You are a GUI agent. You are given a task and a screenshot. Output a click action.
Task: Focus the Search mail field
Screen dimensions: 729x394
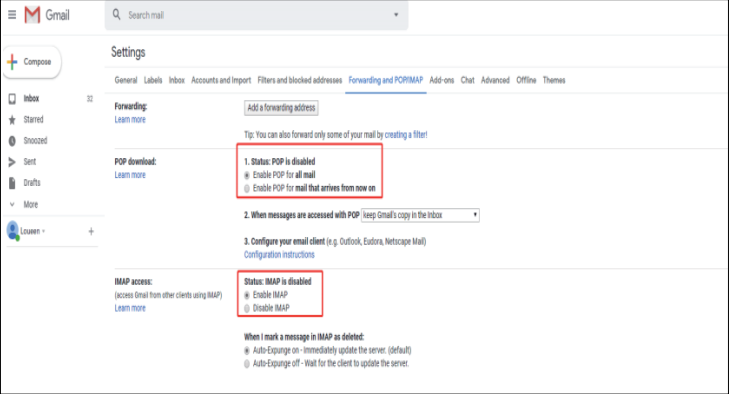(x=257, y=15)
